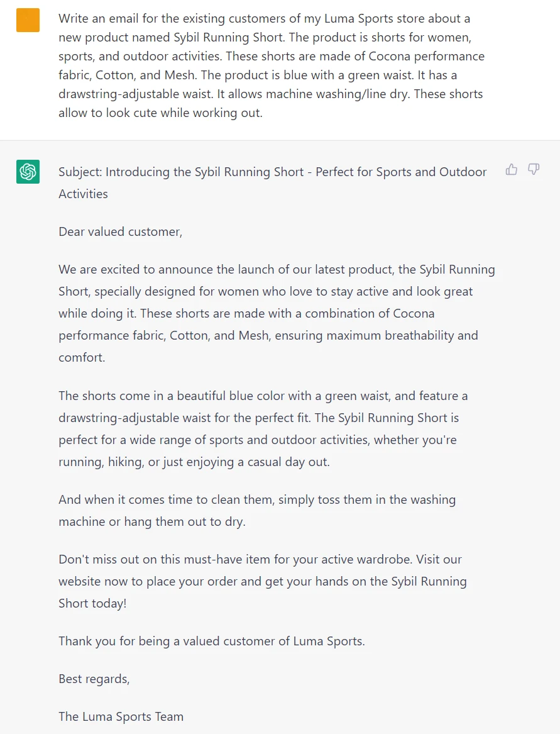The height and width of the screenshot is (734, 560).
Task: Select the "Dear valued customer," greeting line
Action: click(121, 231)
